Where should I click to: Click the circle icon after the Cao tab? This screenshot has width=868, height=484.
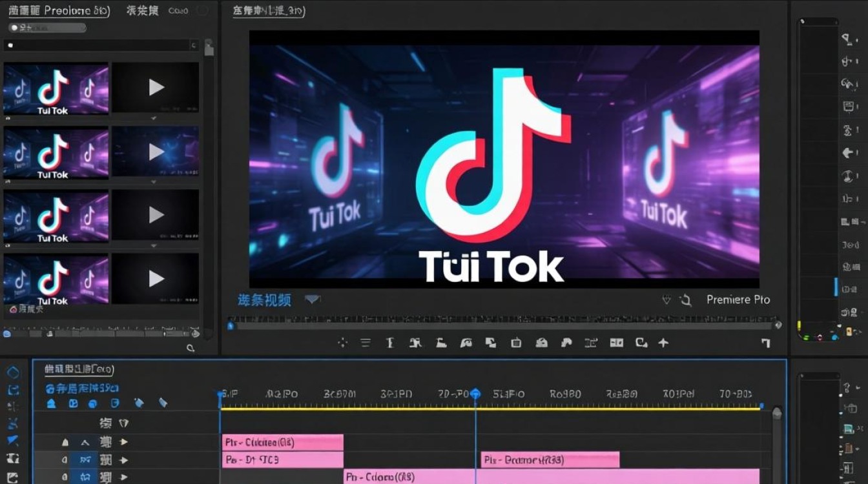(x=202, y=11)
